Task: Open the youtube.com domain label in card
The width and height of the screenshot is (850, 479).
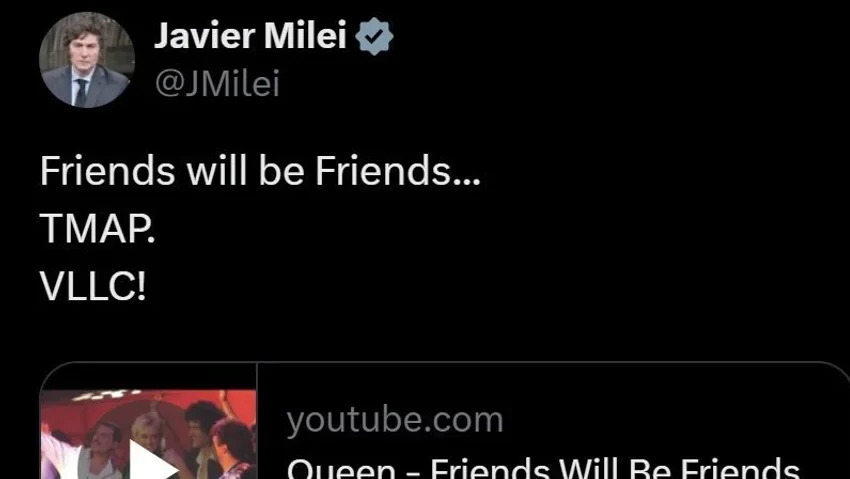Action: point(395,420)
